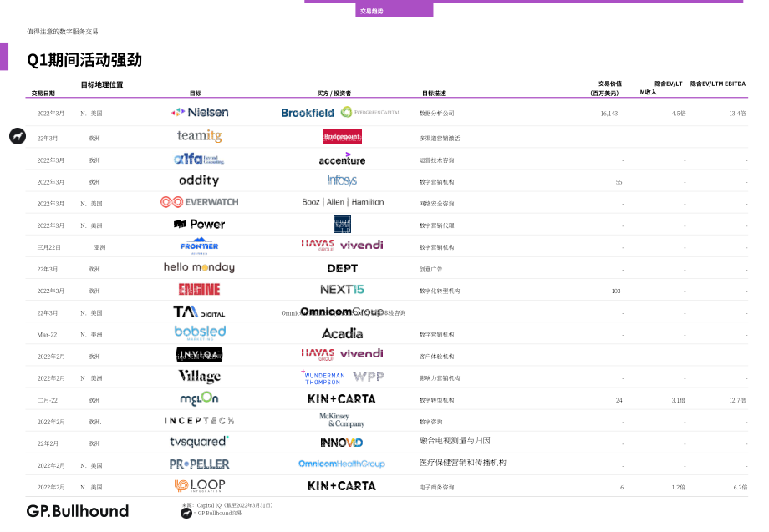Select the McKinsey & Company logo
This screenshot has width=769, height=532.
coord(342,420)
